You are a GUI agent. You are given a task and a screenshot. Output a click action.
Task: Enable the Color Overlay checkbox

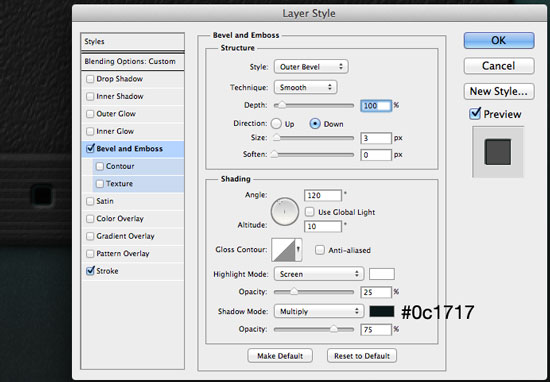90,219
